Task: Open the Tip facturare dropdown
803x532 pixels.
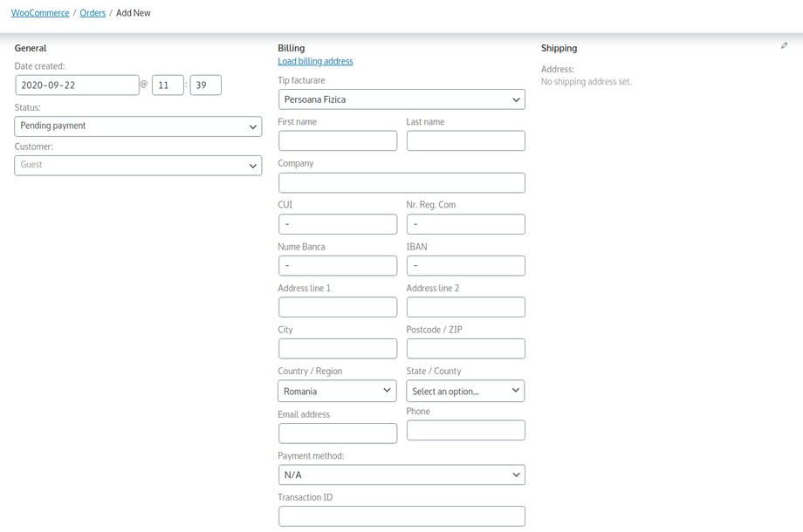Action: pos(401,99)
